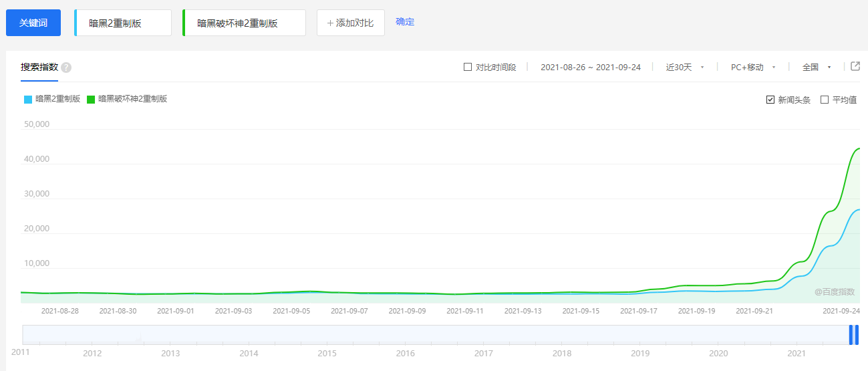Click the 2021-09-11 axis date label

coord(465,311)
